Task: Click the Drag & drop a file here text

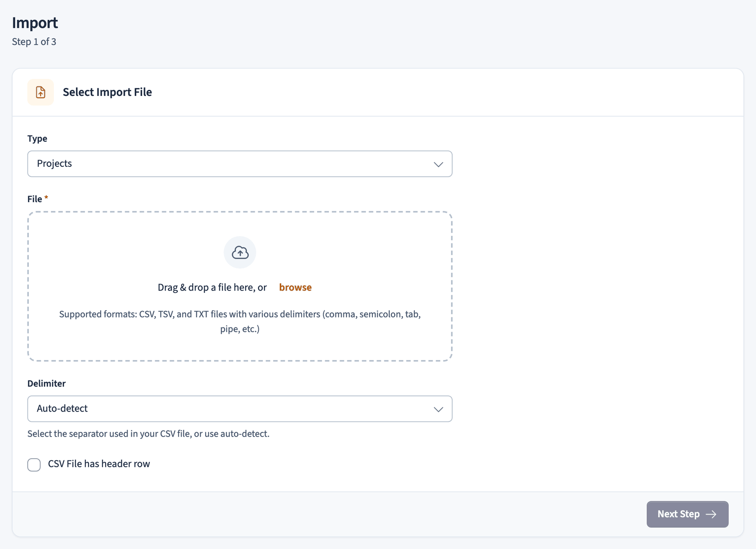Action: coord(212,287)
